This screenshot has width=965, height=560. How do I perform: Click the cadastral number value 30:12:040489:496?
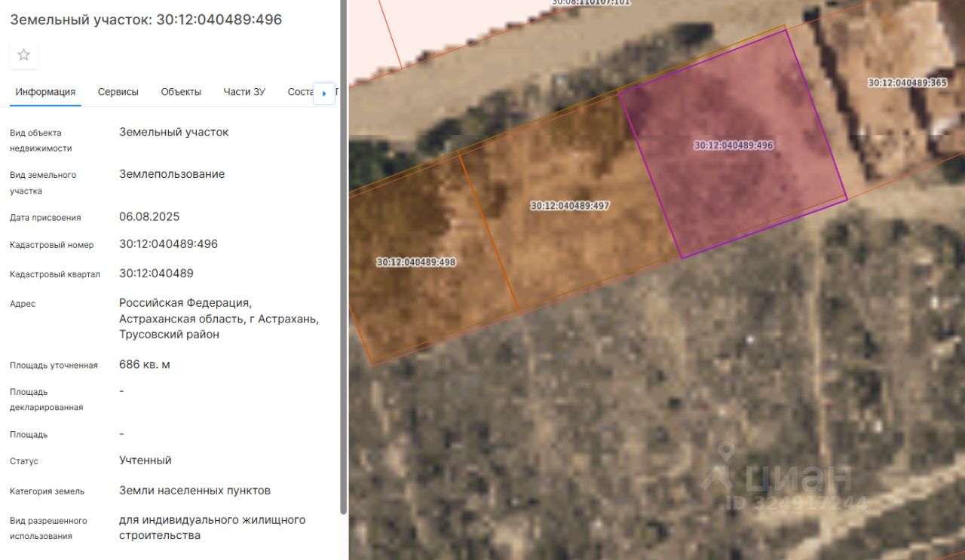pyautogui.click(x=169, y=244)
